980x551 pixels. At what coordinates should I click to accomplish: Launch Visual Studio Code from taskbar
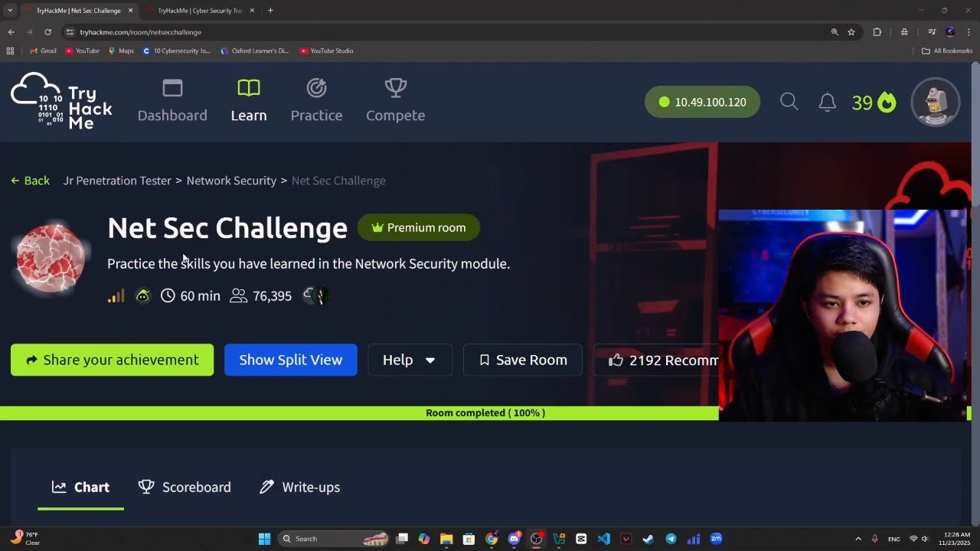point(603,539)
